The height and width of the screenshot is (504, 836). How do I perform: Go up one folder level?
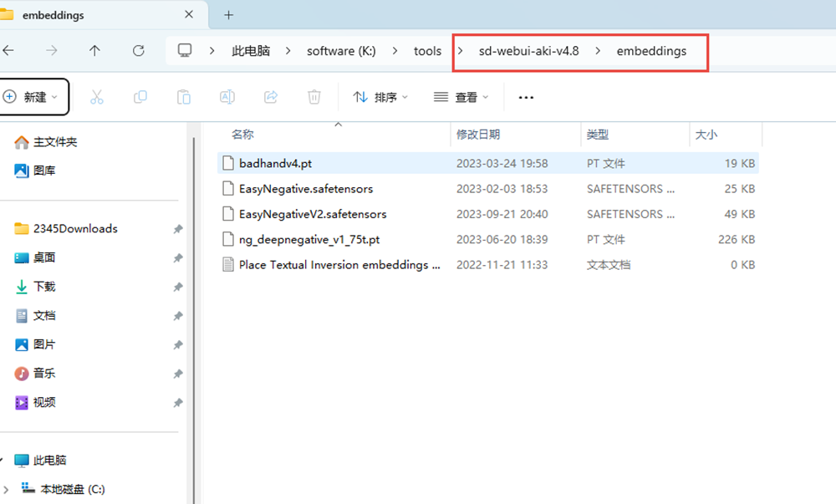pos(95,51)
